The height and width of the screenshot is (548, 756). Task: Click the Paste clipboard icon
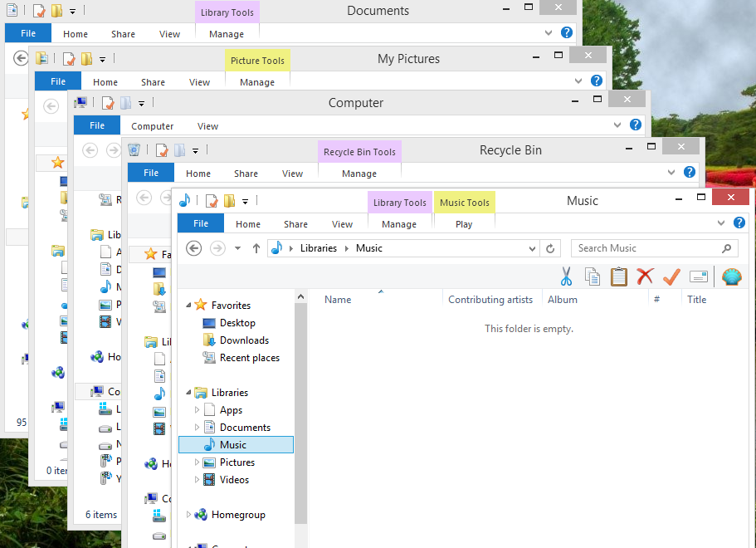tap(618, 276)
